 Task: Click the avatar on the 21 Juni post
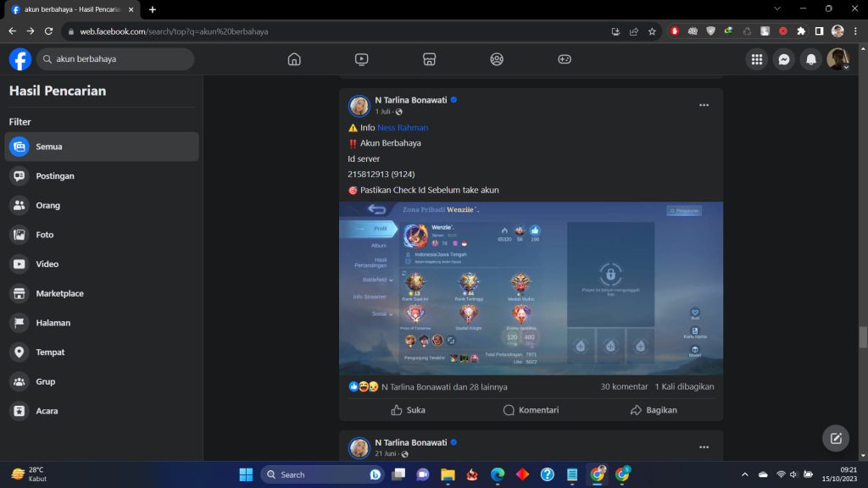point(359,447)
